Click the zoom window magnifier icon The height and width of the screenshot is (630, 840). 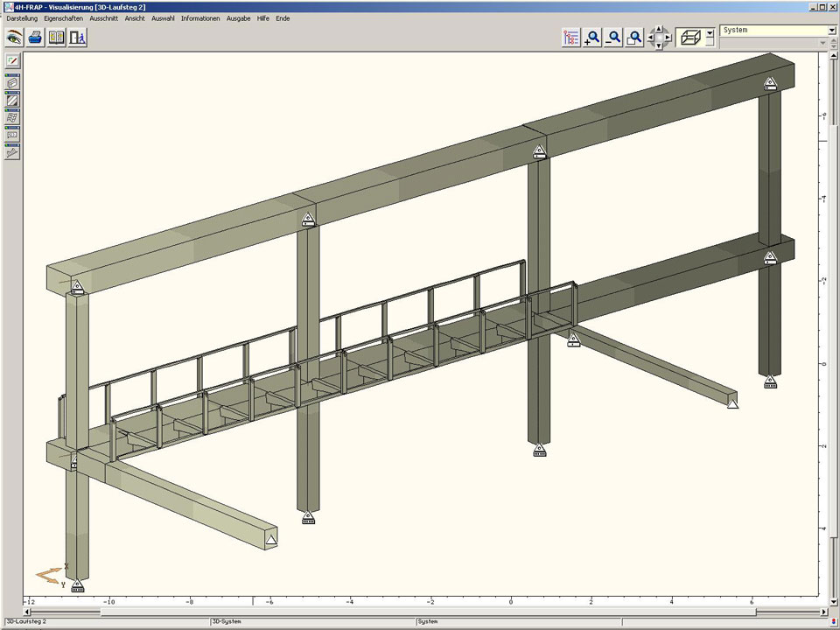coord(635,38)
